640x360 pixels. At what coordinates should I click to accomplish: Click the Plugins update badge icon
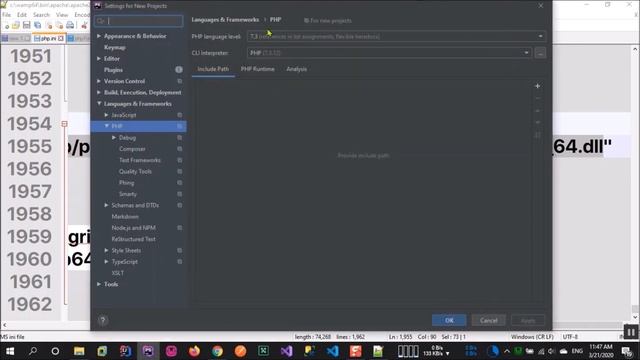pos(179,70)
